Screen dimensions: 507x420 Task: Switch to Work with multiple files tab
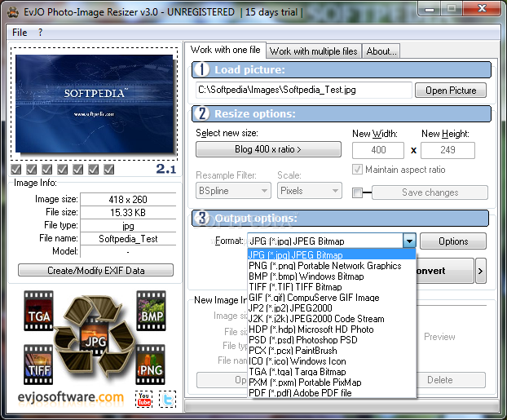(x=313, y=51)
